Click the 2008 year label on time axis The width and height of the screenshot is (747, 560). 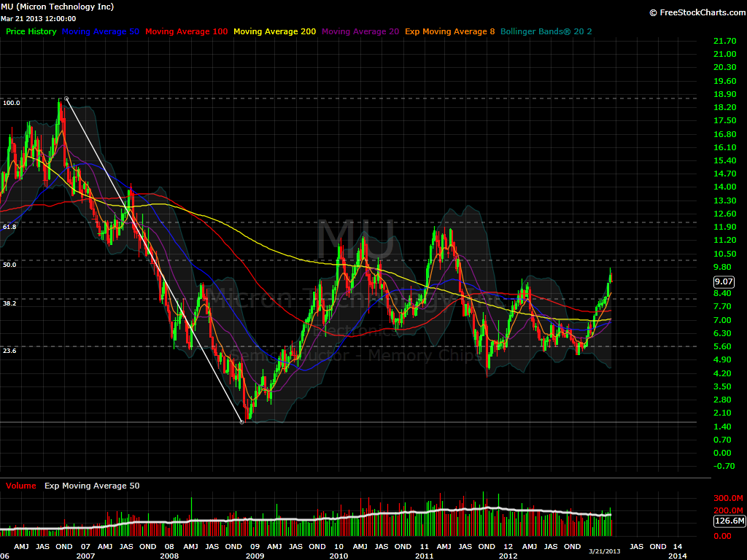point(169,556)
